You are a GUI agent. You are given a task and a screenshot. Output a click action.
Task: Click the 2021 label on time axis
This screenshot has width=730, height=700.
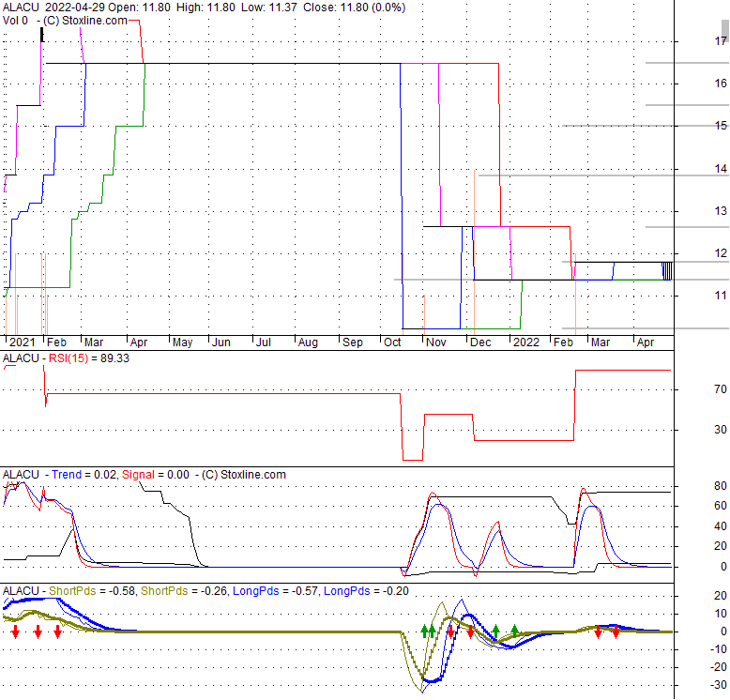[23, 342]
